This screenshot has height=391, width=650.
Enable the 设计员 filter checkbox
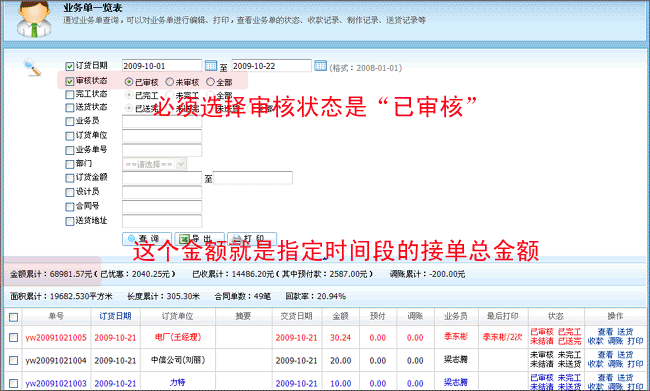pos(70,192)
